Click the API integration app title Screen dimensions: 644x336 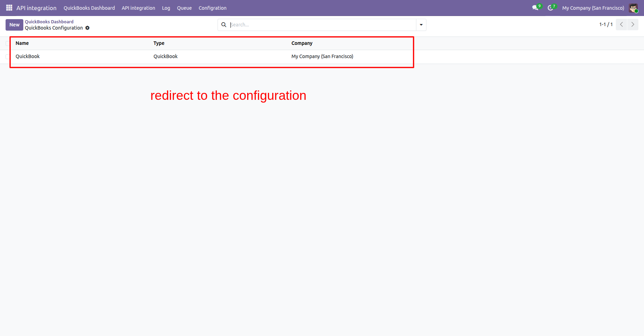(x=36, y=8)
